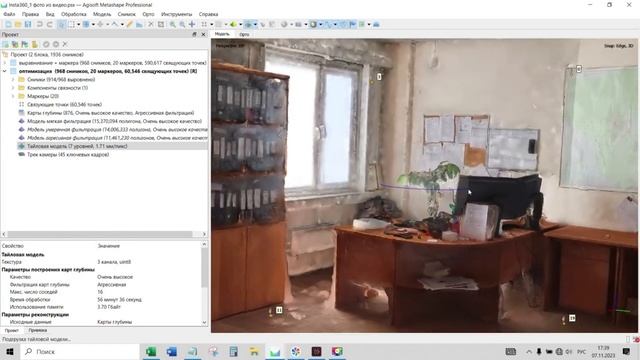
Task: Save the project with the floppy icon
Action: click(x=28, y=24)
